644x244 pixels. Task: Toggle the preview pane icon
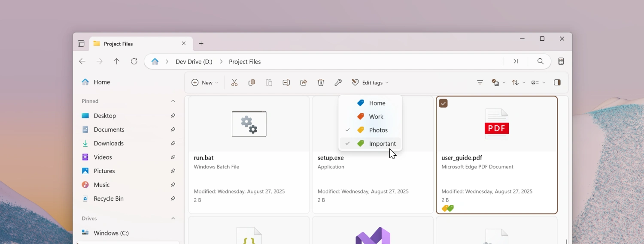(557, 83)
